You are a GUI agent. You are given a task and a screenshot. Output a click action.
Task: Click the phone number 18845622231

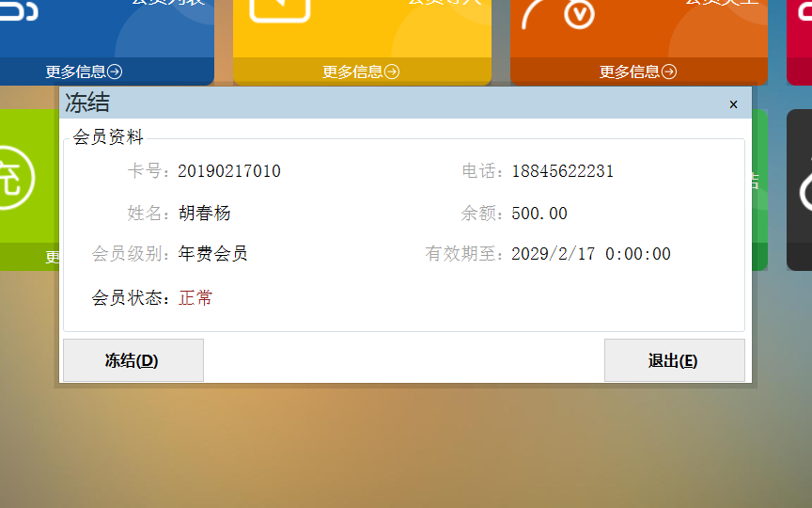[562, 171]
